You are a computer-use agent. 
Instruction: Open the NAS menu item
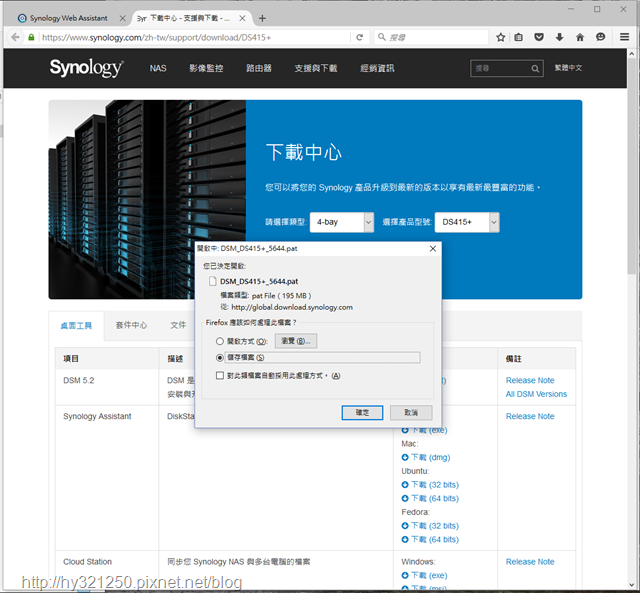point(158,68)
